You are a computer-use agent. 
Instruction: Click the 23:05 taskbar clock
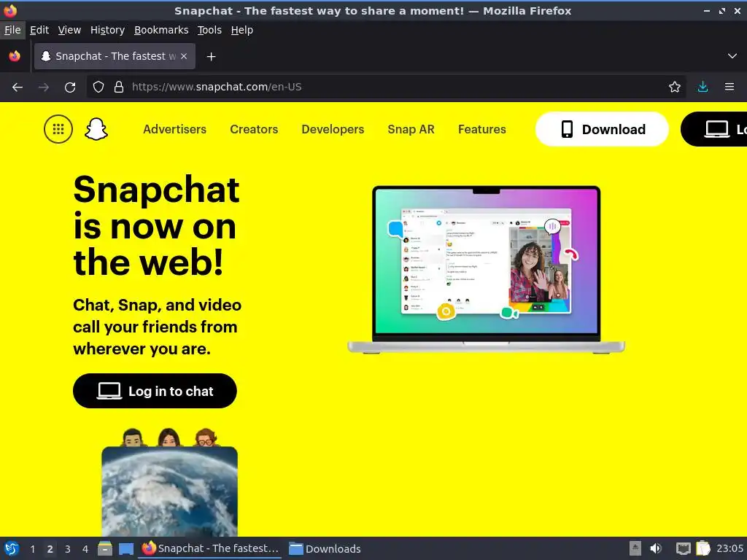click(729, 548)
